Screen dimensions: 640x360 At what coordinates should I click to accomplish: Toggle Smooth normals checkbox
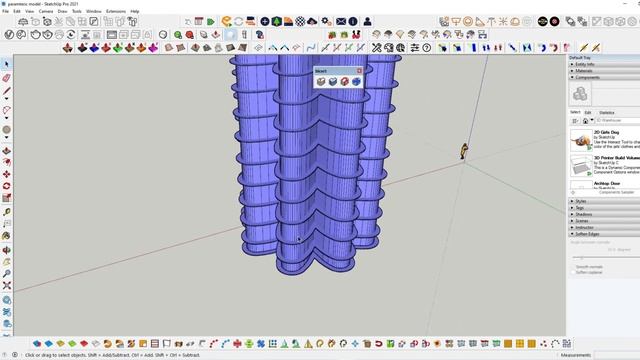pos(573,267)
